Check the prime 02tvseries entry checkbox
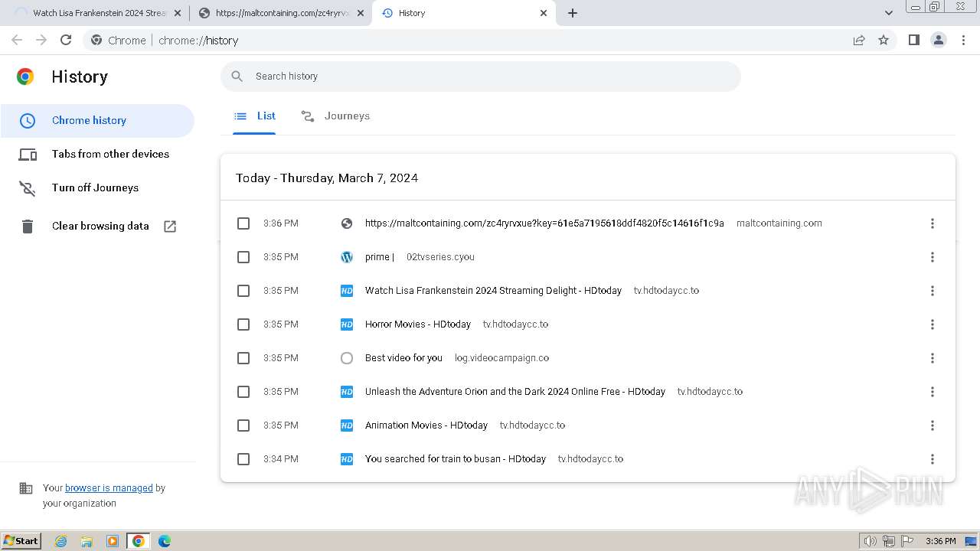Image resolution: width=980 pixels, height=551 pixels. click(243, 257)
